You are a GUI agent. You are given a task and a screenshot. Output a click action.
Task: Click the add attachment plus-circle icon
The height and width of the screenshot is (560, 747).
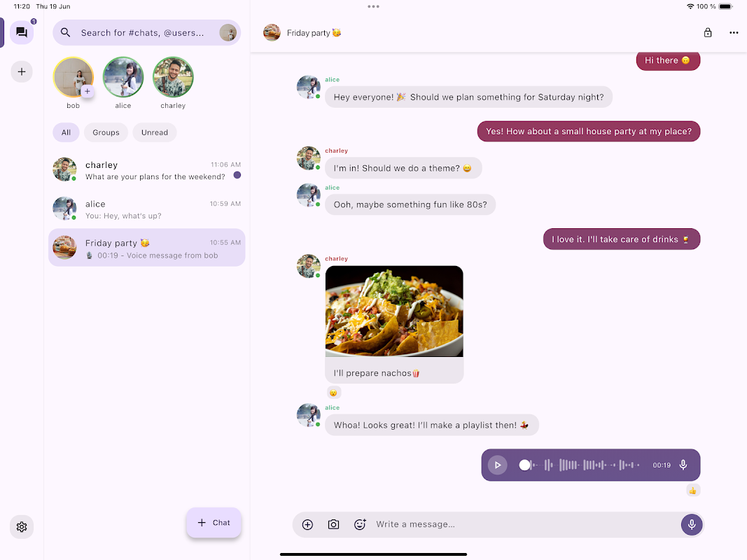308,524
